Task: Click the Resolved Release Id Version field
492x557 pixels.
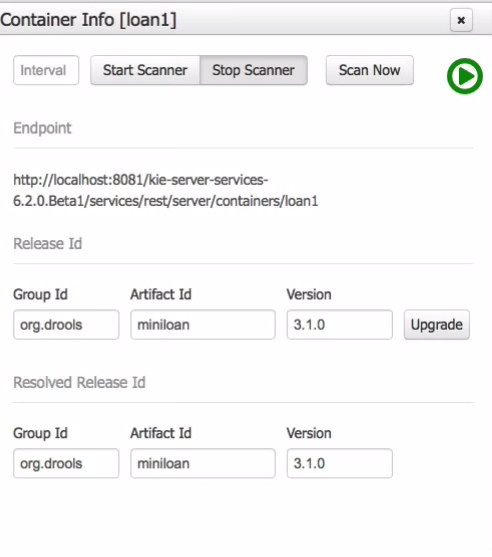Action: tap(340, 463)
